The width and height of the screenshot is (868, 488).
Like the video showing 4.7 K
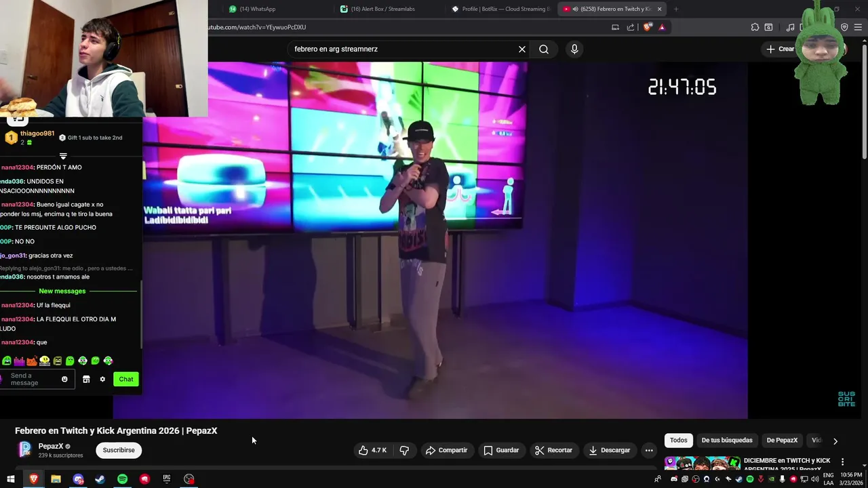pyautogui.click(x=373, y=450)
